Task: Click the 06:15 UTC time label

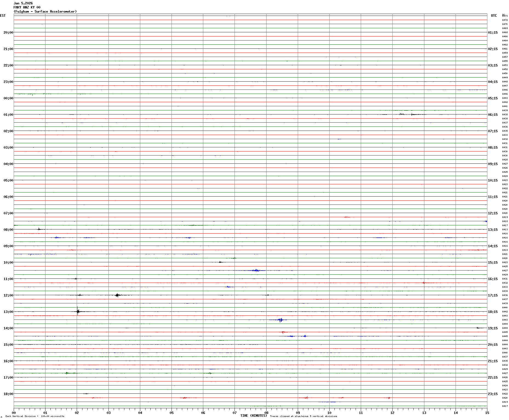Action: pos(493,115)
